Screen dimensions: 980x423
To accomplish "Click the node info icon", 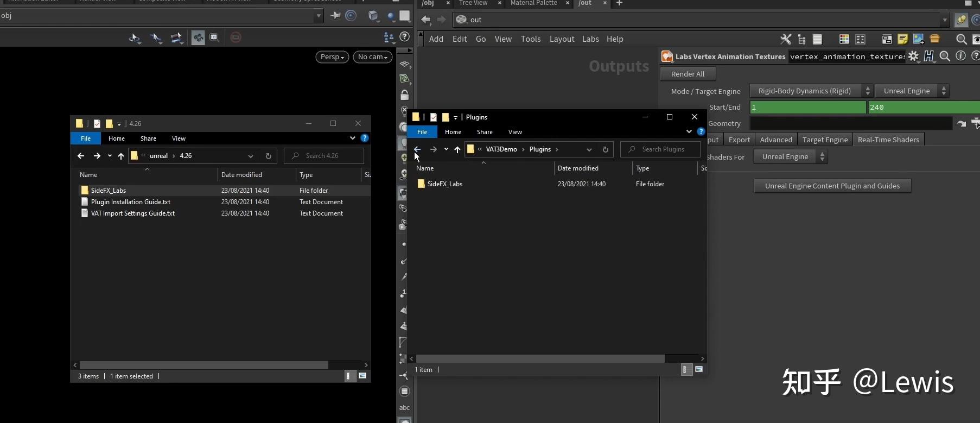I will tap(960, 56).
